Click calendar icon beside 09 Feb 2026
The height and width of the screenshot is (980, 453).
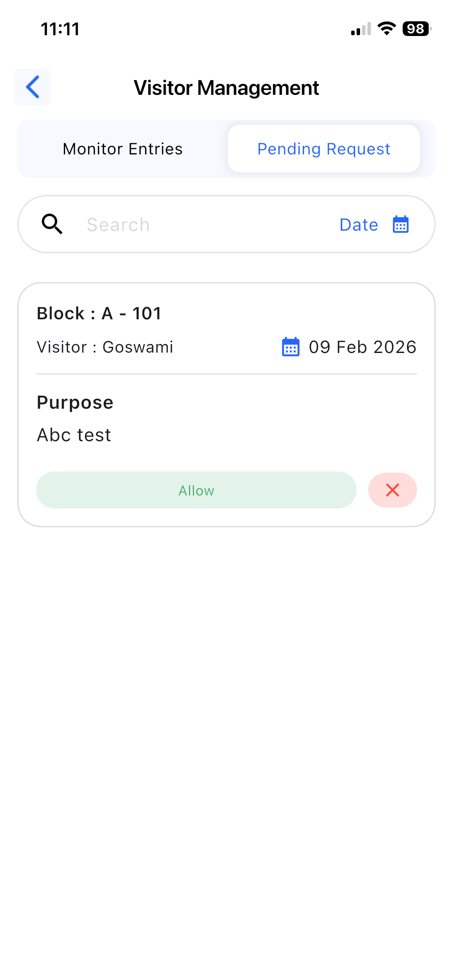(x=291, y=347)
